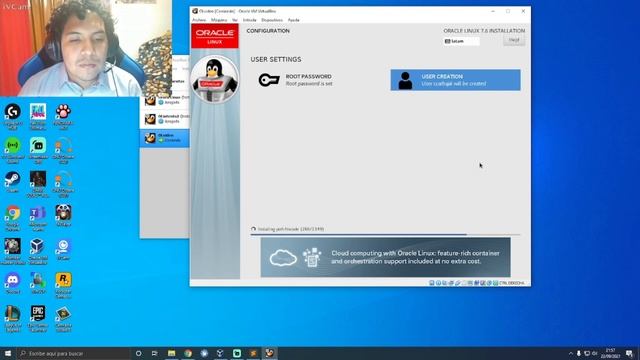
Task: Open the notification center in the taskbar
Action: [629, 353]
